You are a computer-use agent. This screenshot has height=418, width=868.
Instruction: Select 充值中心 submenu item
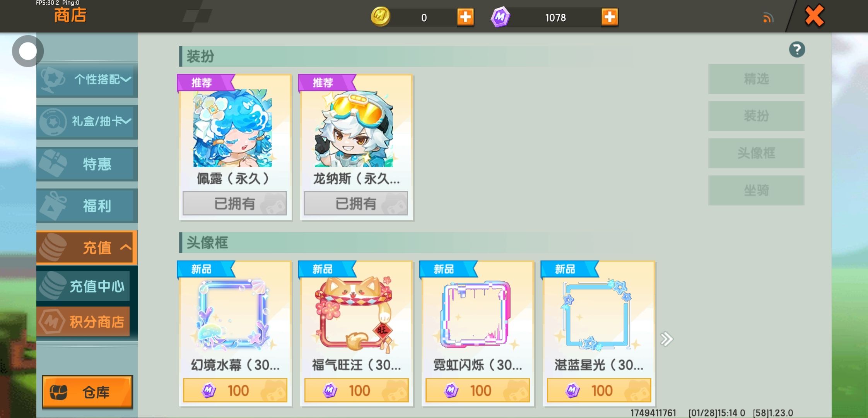(83, 286)
